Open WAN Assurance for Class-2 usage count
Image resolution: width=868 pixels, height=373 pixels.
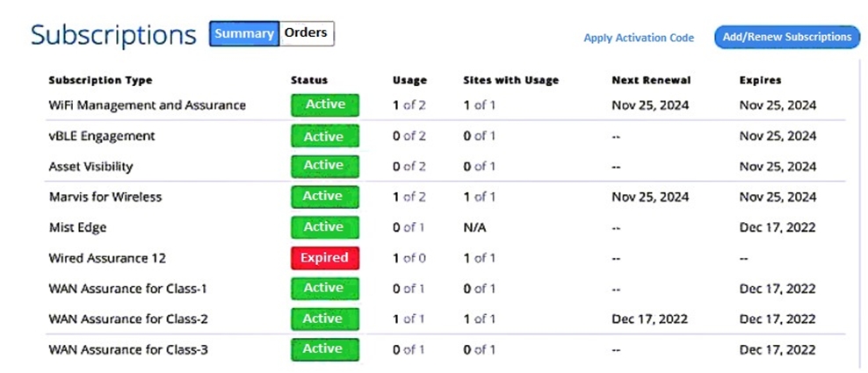coord(409,319)
